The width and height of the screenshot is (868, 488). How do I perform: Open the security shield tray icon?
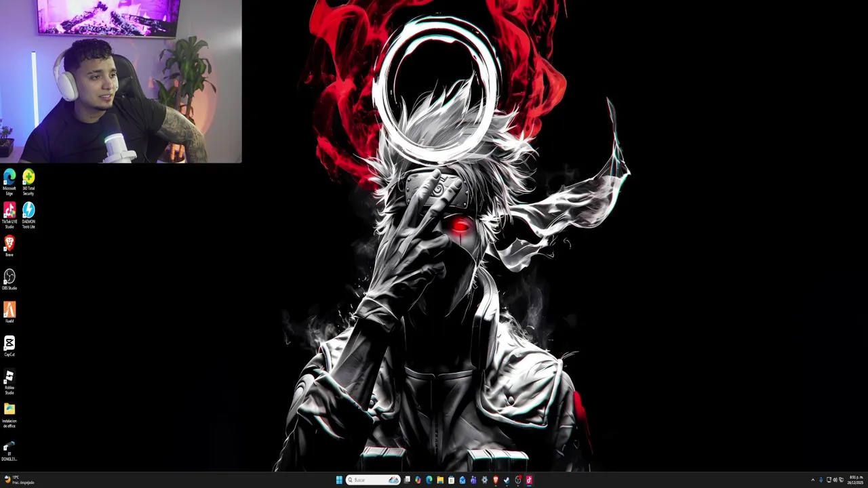coord(842,480)
